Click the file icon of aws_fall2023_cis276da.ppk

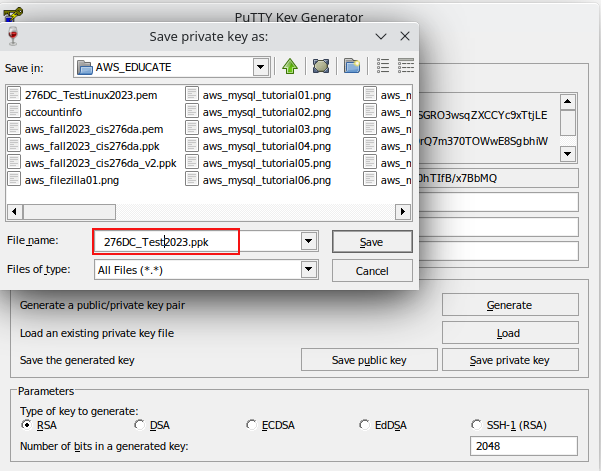tap(14, 145)
